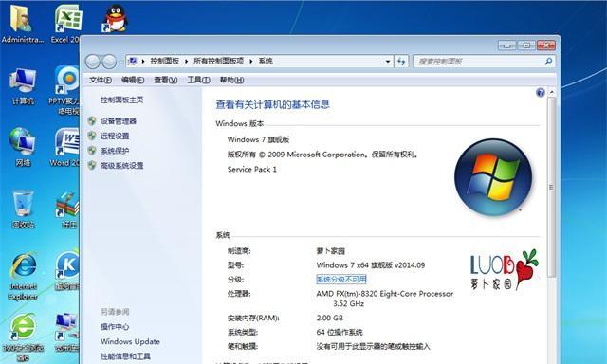607x364 pixels.
Task: Click the forward navigation arrow button
Action: [109, 61]
